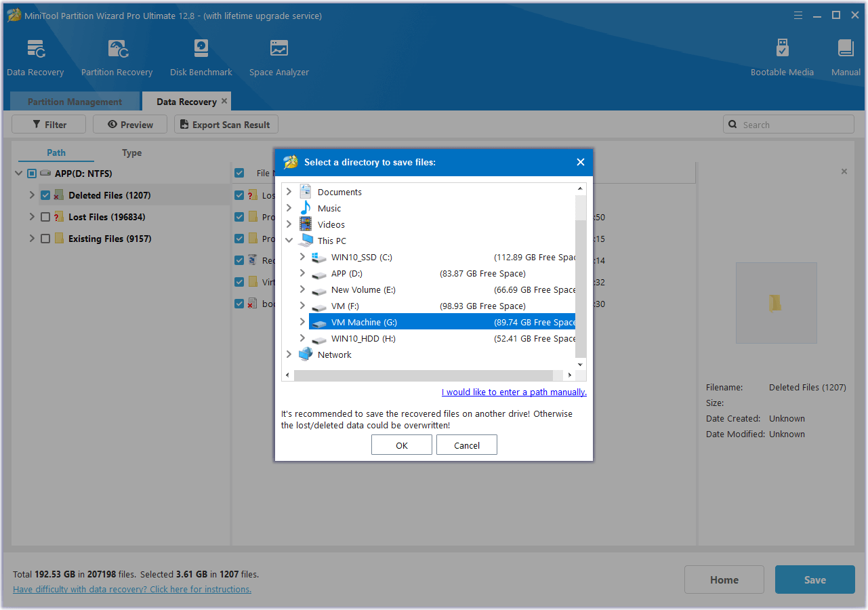Open the Space Analyzer tool
Image resolution: width=868 pixels, height=610 pixels.
(x=278, y=49)
